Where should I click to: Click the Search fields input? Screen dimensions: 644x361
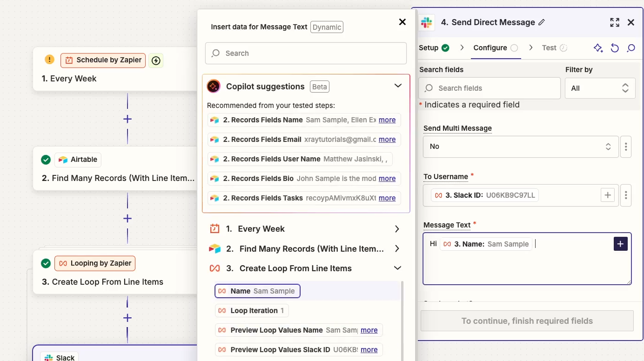click(x=490, y=88)
